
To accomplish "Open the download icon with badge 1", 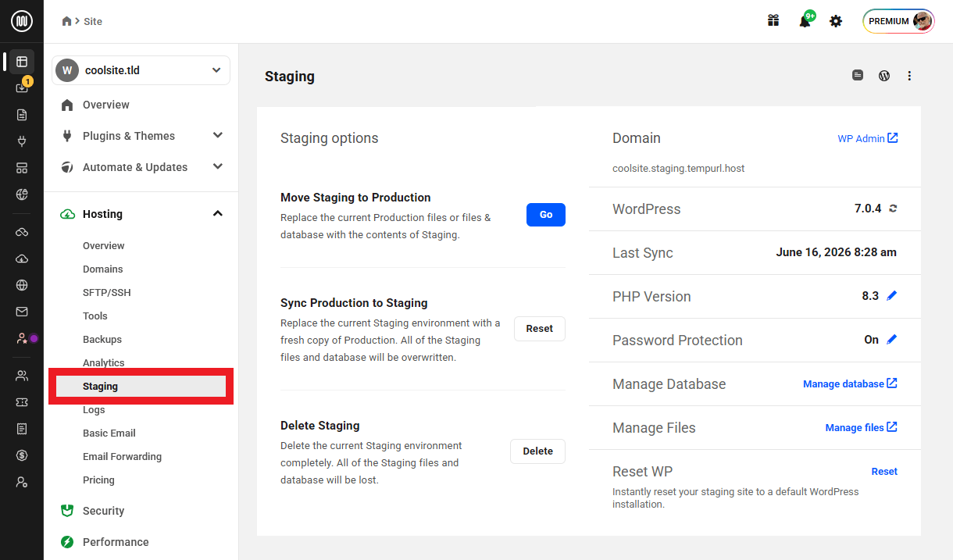I will pyautogui.click(x=22, y=87).
